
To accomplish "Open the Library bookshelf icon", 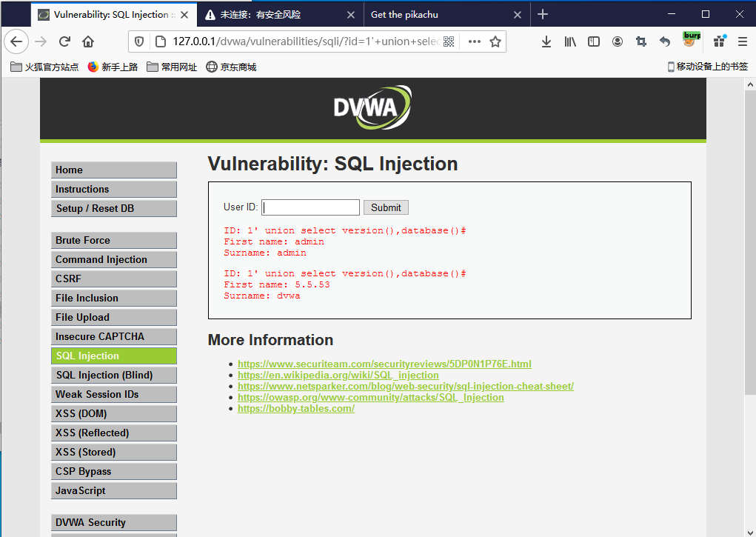I will (x=570, y=41).
